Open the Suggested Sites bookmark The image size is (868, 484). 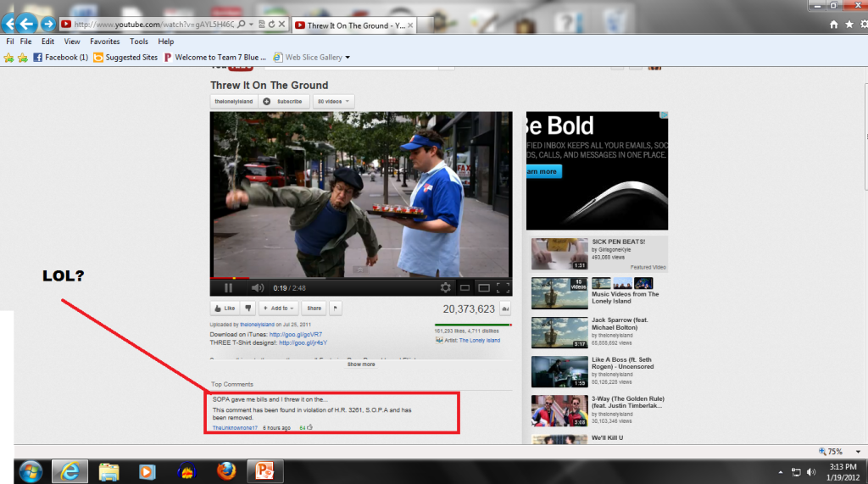(x=125, y=57)
